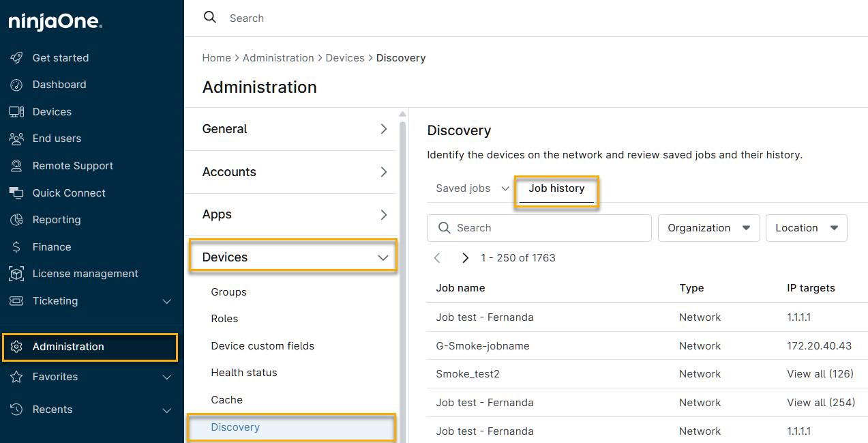Click View all (126) IP targets
Screen dimensions: 868x443
tap(820, 374)
